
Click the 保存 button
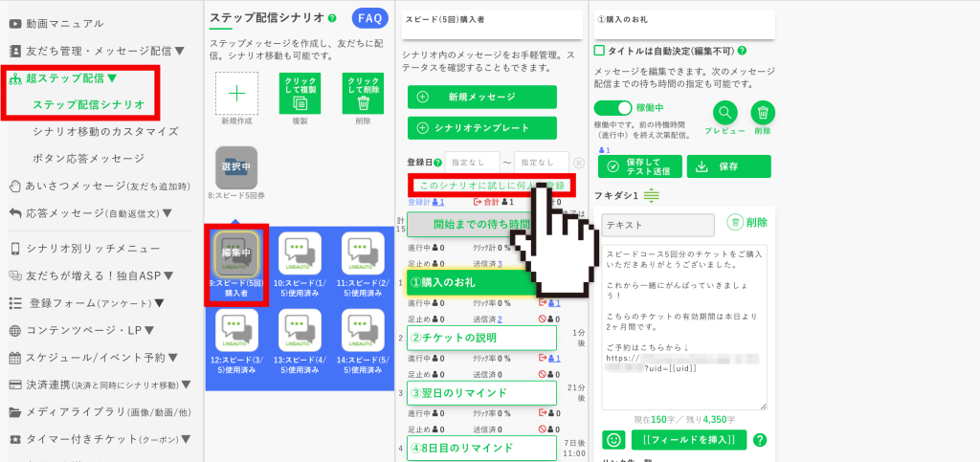point(728,166)
